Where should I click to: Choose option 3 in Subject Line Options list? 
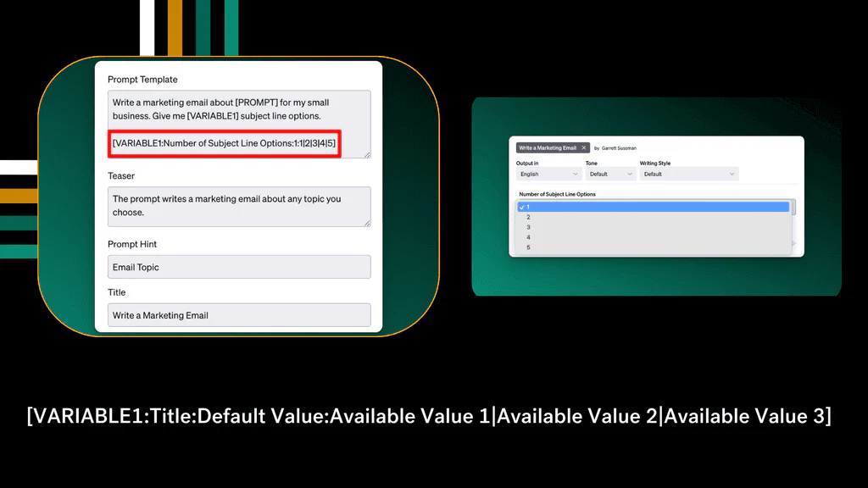pyautogui.click(x=654, y=227)
